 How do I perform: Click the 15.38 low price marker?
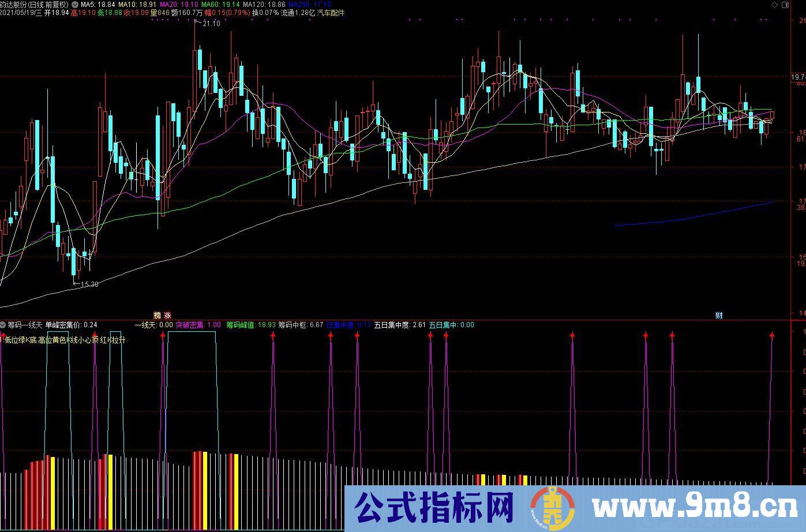coord(89,284)
